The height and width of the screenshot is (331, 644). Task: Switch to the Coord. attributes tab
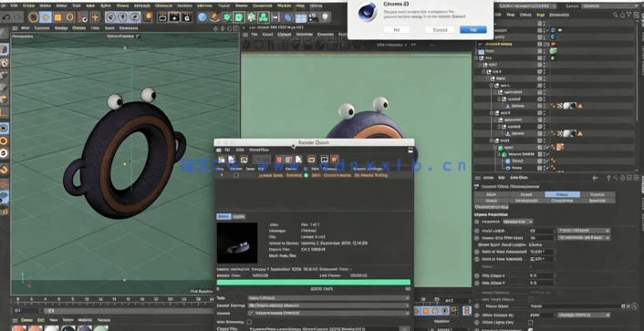coord(526,194)
